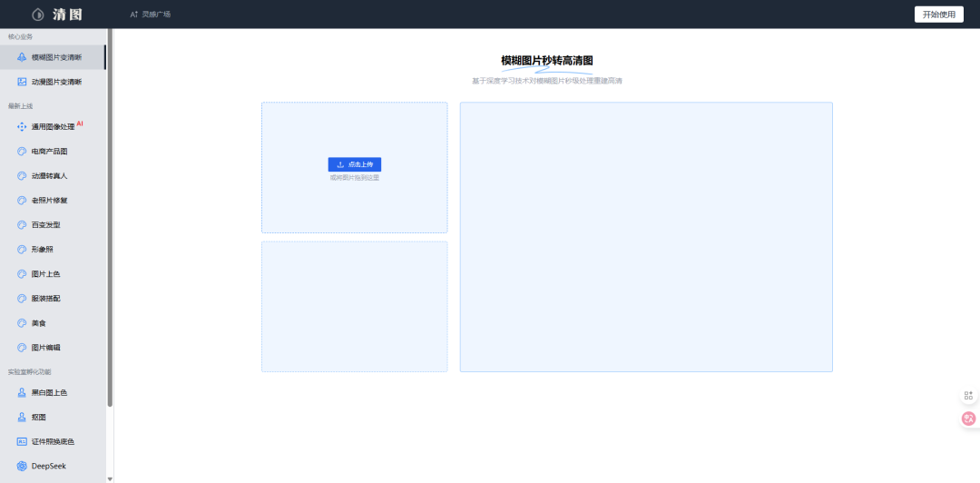Click the palette icon beside 老照片修复

[22, 201]
